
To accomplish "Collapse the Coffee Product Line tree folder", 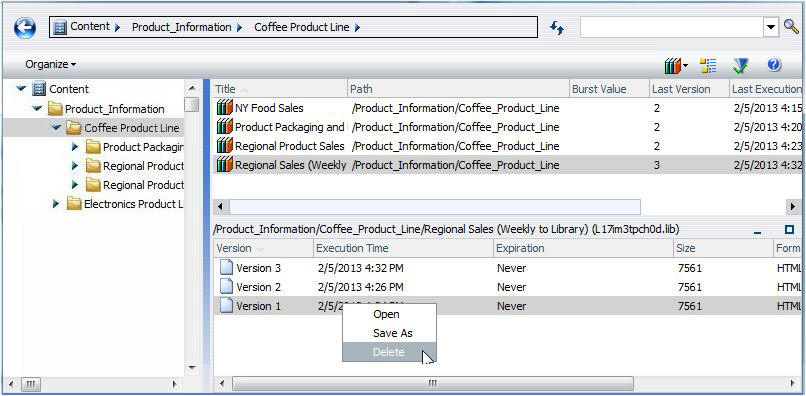I will point(56,128).
